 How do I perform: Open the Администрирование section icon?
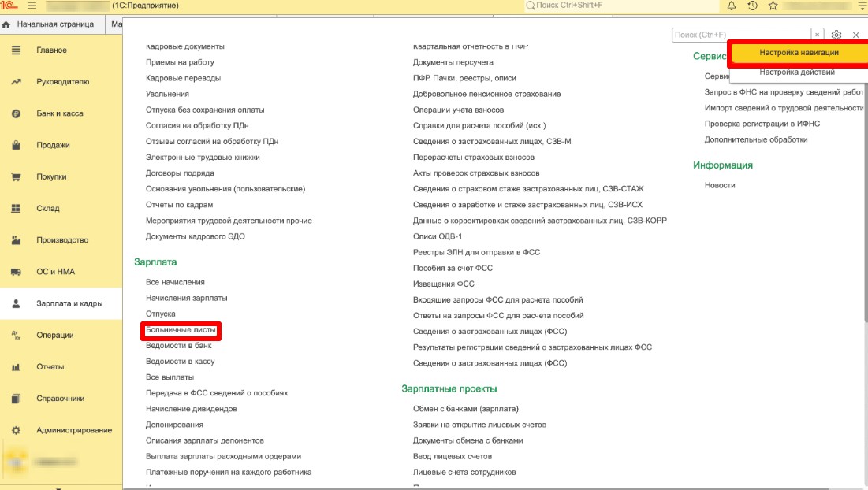tap(17, 429)
